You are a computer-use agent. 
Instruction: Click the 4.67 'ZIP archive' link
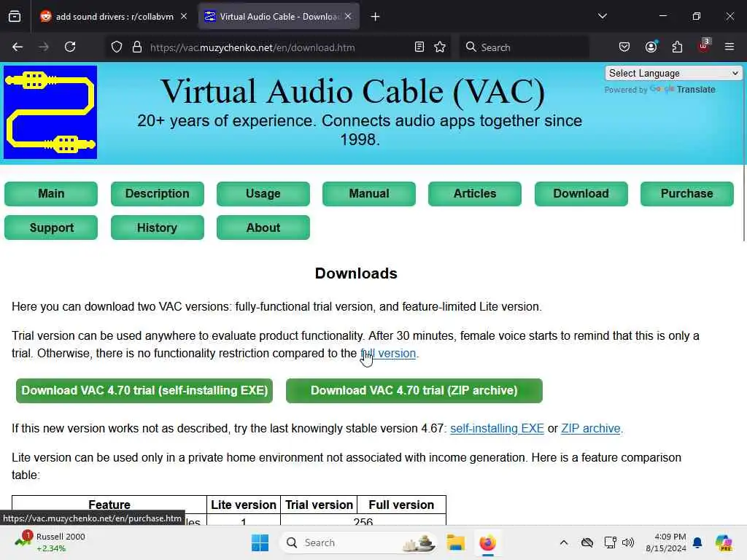tap(591, 429)
